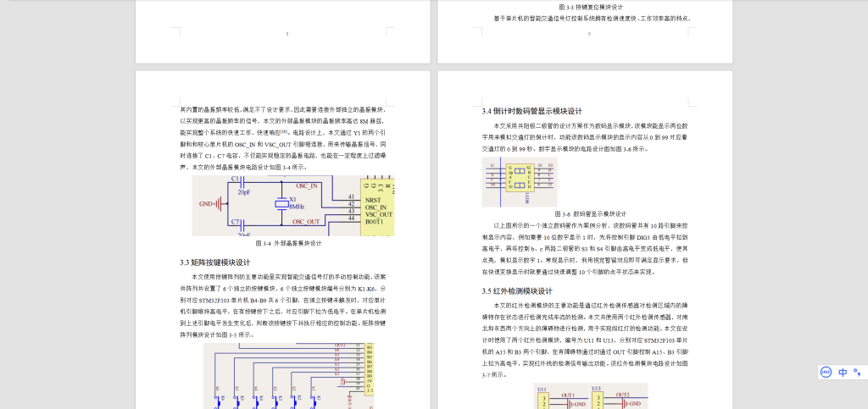Screen dimensions: 868x409
Task: Click paragraph line starting '本文的红外检测模块的主要功能'
Action: (591, 305)
